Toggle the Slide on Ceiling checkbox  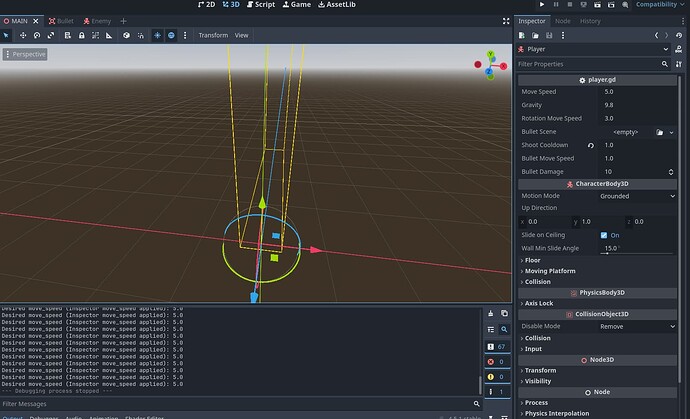point(604,235)
